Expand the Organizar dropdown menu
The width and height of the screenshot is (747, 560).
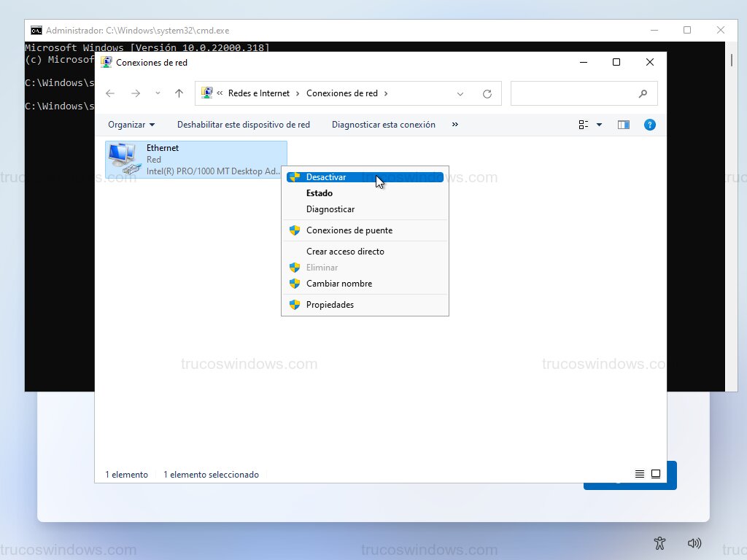[131, 125]
